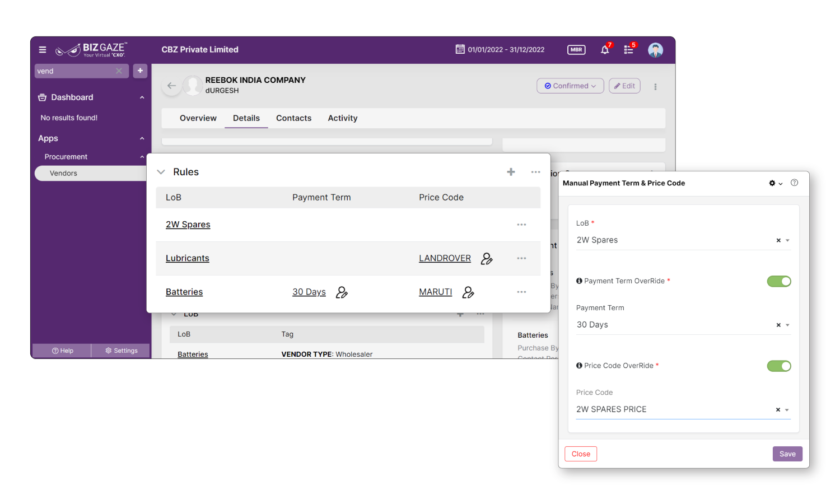Open the Batteries link in Rules

pos(184,292)
